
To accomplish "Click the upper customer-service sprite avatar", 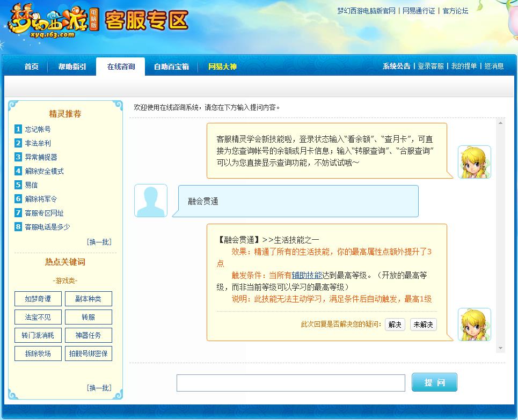I will click(x=475, y=162).
